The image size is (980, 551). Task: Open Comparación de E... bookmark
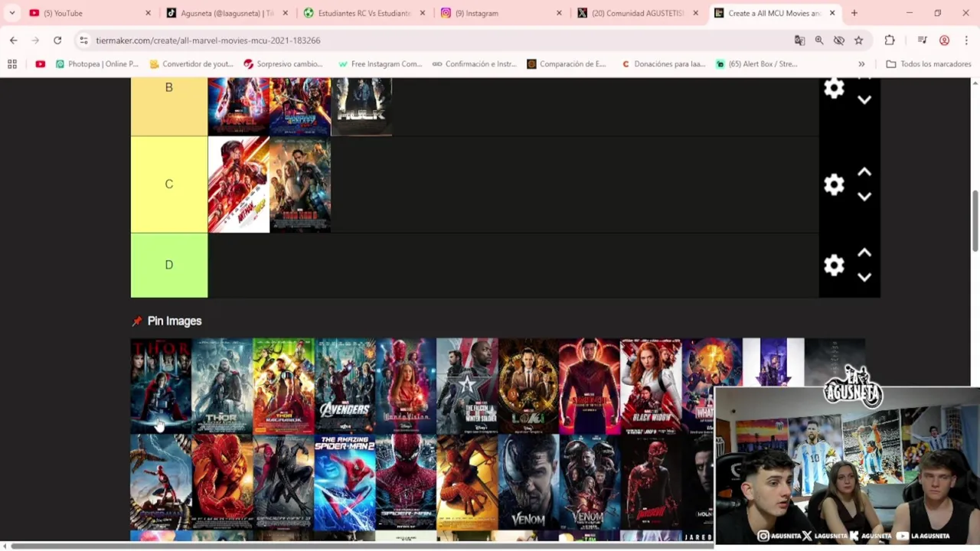click(x=567, y=64)
